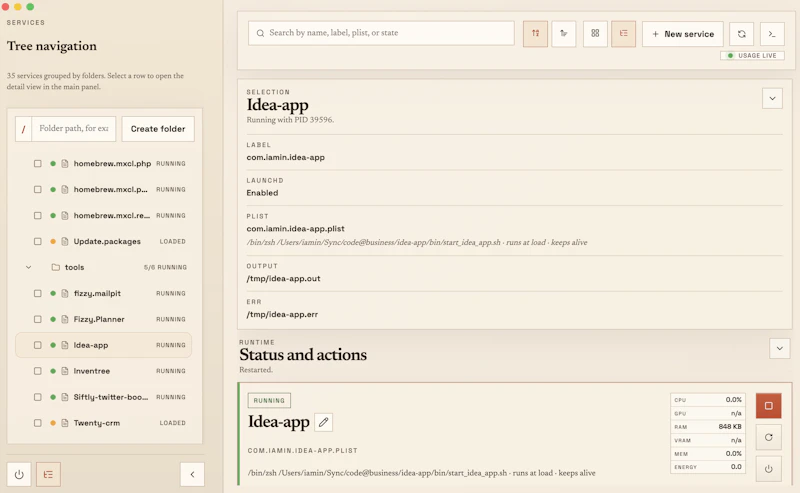Click file icon of Inventree row
The height and width of the screenshot is (493, 800).
[x=65, y=371]
